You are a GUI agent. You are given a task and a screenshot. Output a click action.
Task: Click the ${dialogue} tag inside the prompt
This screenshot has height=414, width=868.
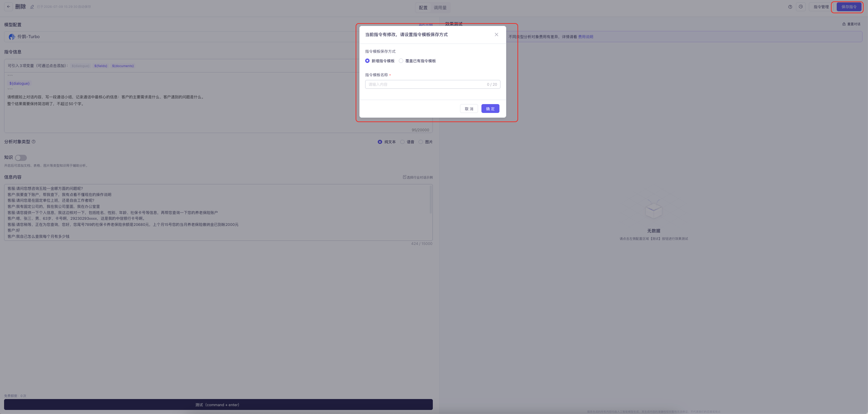point(19,83)
